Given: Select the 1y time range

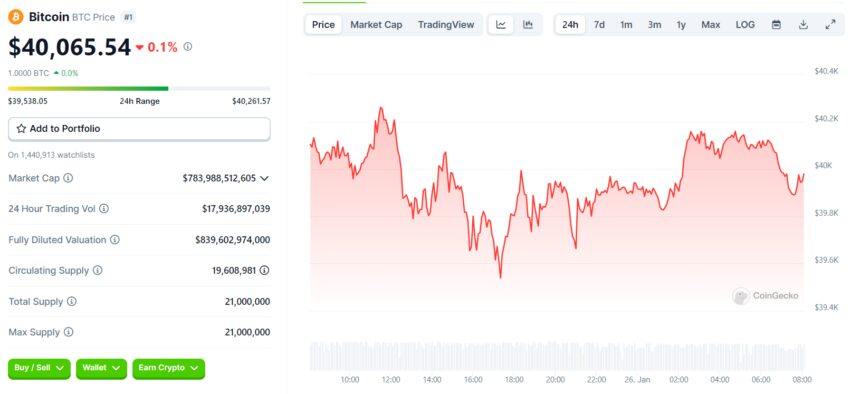Looking at the screenshot, I should 681,25.
